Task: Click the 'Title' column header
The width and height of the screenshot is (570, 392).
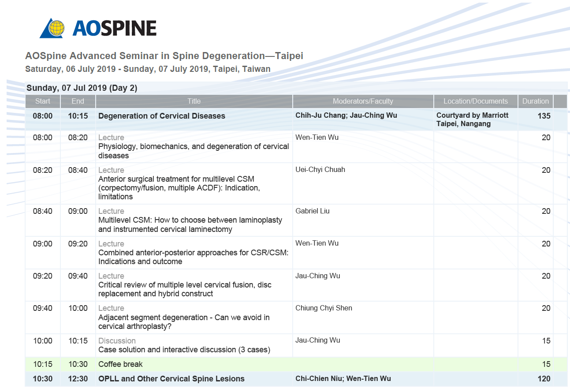Action: click(194, 101)
